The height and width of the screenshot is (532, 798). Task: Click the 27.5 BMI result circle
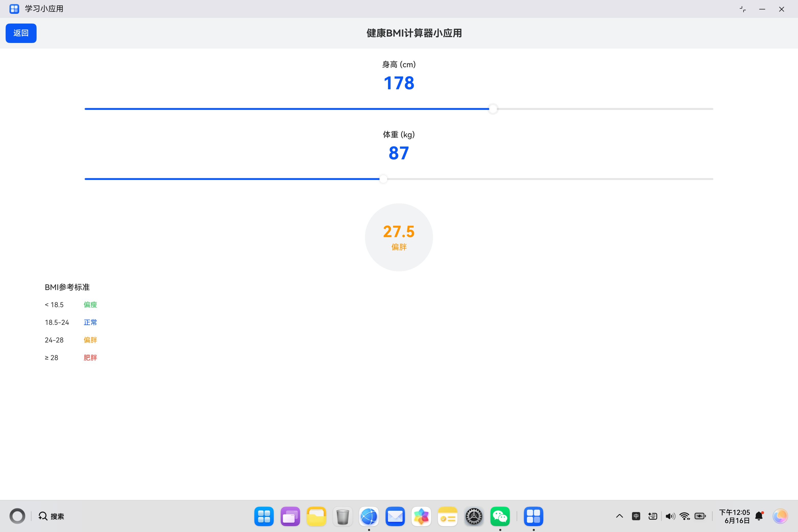point(399,237)
